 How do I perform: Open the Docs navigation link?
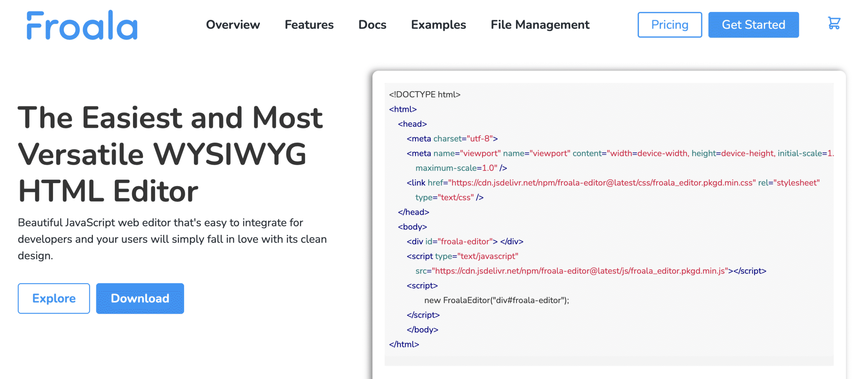[x=372, y=25]
